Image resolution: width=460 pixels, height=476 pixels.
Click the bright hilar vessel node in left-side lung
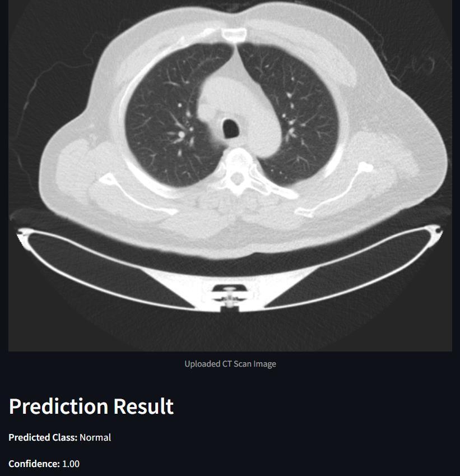(182, 134)
